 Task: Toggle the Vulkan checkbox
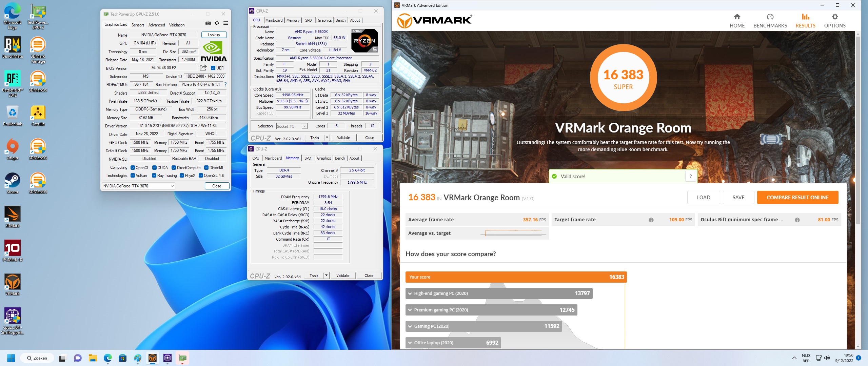tap(133, 176)
